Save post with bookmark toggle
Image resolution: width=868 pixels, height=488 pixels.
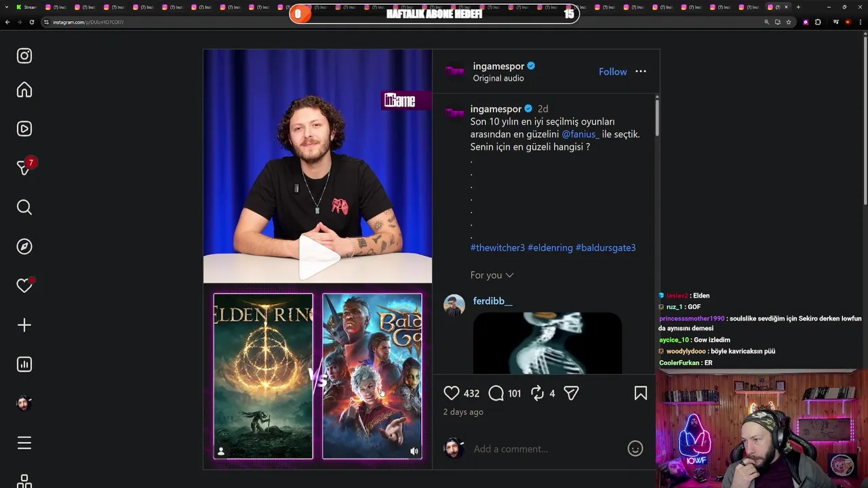pyautogui.click(x=641, y=393)
